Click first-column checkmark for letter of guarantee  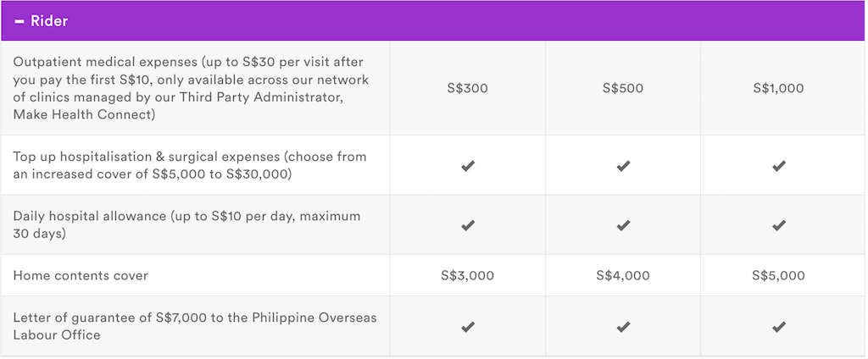click(468, 327)
